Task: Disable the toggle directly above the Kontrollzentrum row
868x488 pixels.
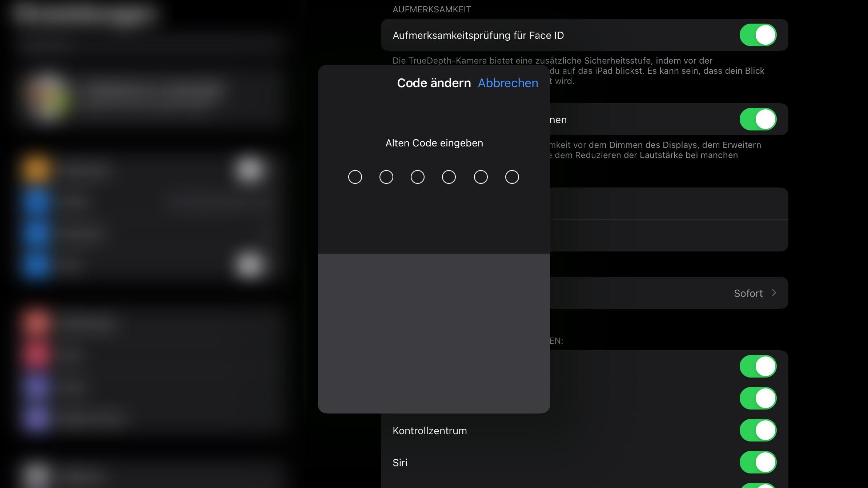Action: pyautogui.click(x=758, y=398)
